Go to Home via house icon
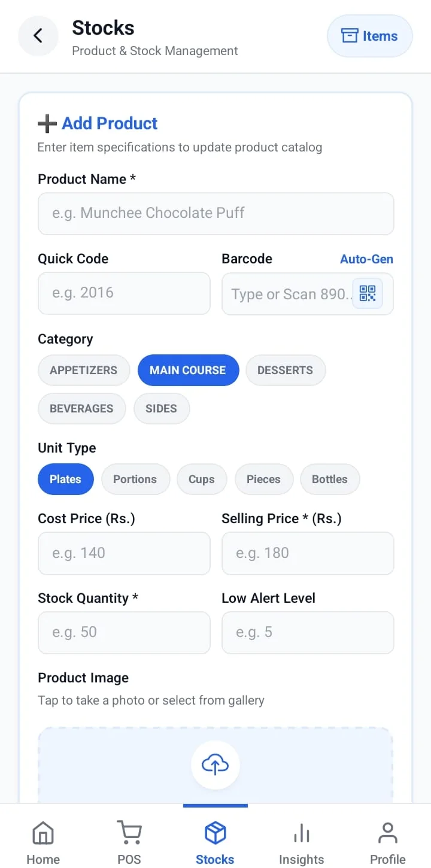The image size is (431, 868). click(43, 833)
